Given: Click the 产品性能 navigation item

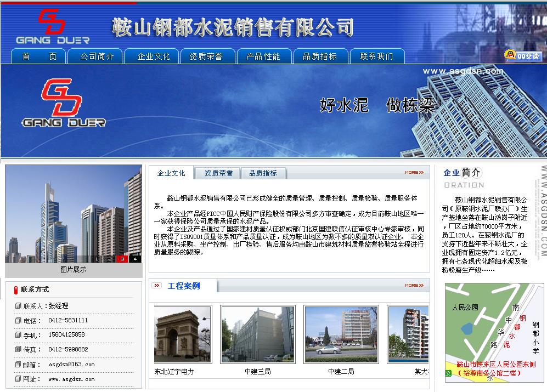Looking at the screenshot, I should [x=263, y=56].
